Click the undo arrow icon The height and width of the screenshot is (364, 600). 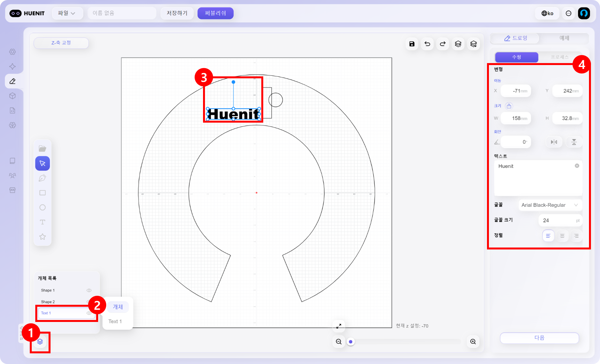click(x=427, y=44)
